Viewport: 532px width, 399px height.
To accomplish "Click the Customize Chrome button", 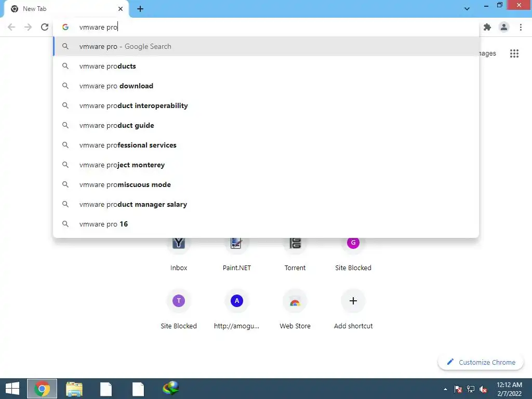I will (x=481, y=362).
